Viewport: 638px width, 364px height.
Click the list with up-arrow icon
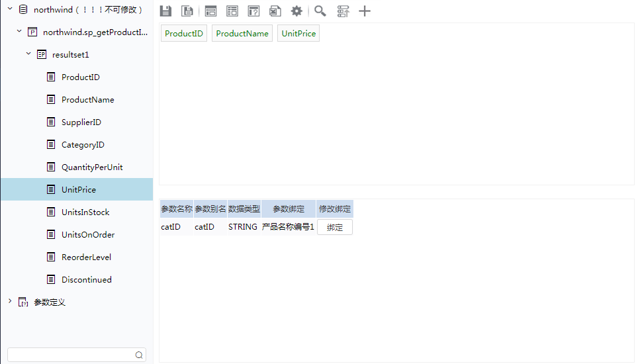coord(343,11)
